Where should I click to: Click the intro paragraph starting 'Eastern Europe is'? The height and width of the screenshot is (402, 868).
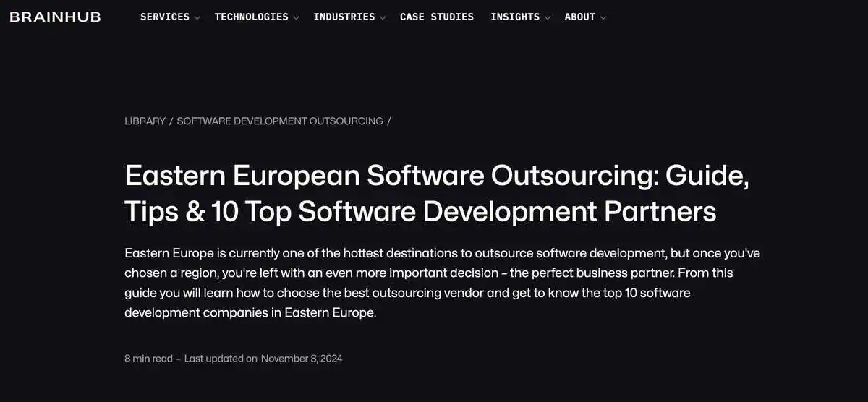442,283
